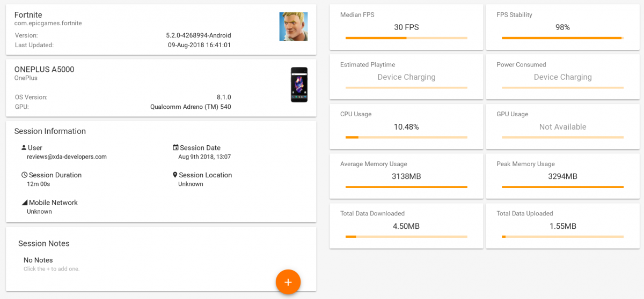Viewport: 644px width, 299px height.
Task: Click the FPS Stability progress bar
Action: coord(562,38)
